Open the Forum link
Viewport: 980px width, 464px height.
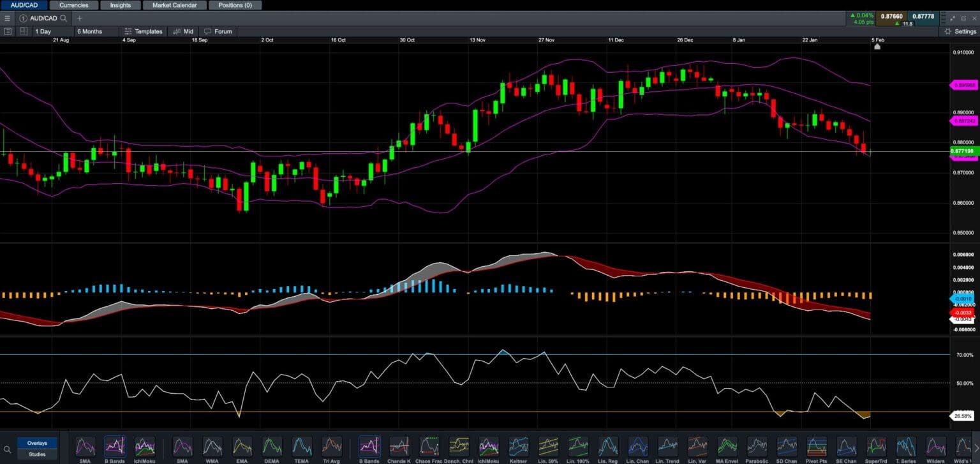point(218,31)
